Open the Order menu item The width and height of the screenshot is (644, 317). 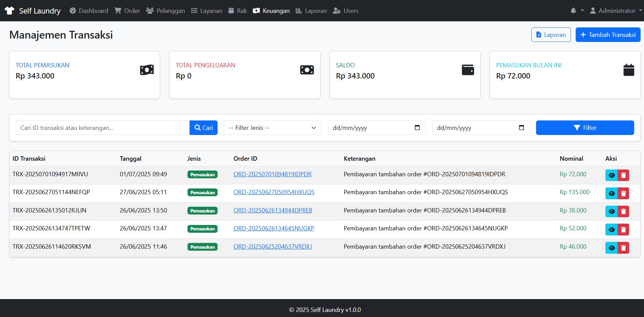tap(127, 10)
